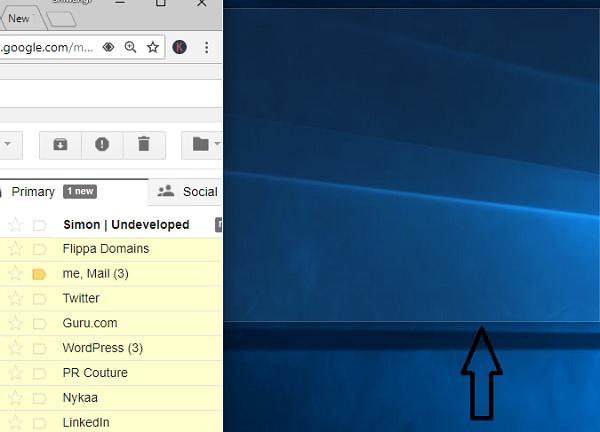The image size is (600, 432).
Task: Report selected email as spam
Action: coord(102,144)
